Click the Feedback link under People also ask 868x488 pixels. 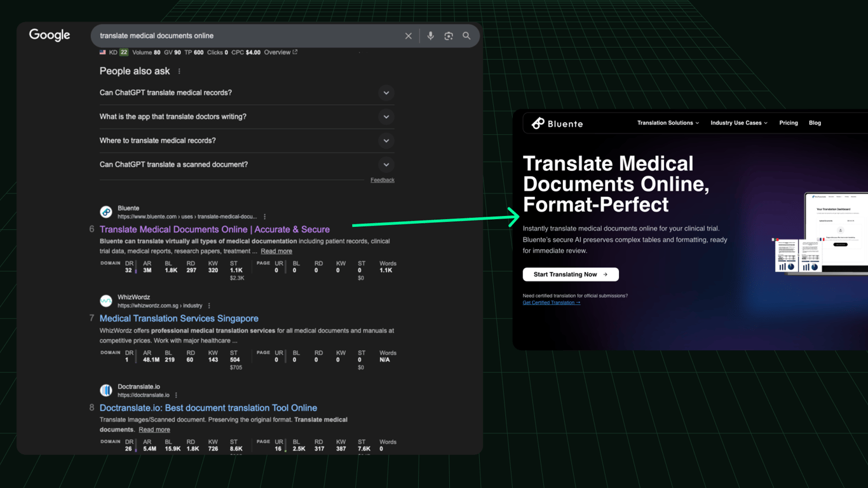pos(383,180)
